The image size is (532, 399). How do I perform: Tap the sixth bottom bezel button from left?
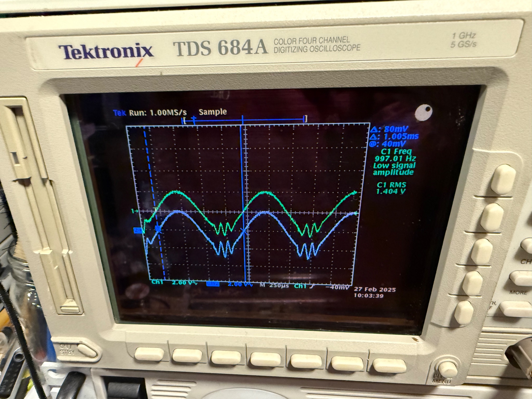348,363
